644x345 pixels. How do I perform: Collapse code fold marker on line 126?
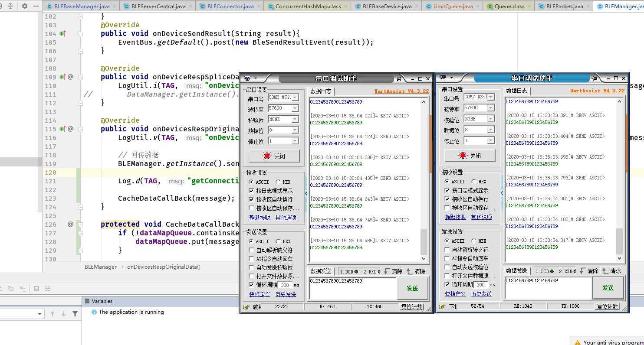[x=80, y=224]
